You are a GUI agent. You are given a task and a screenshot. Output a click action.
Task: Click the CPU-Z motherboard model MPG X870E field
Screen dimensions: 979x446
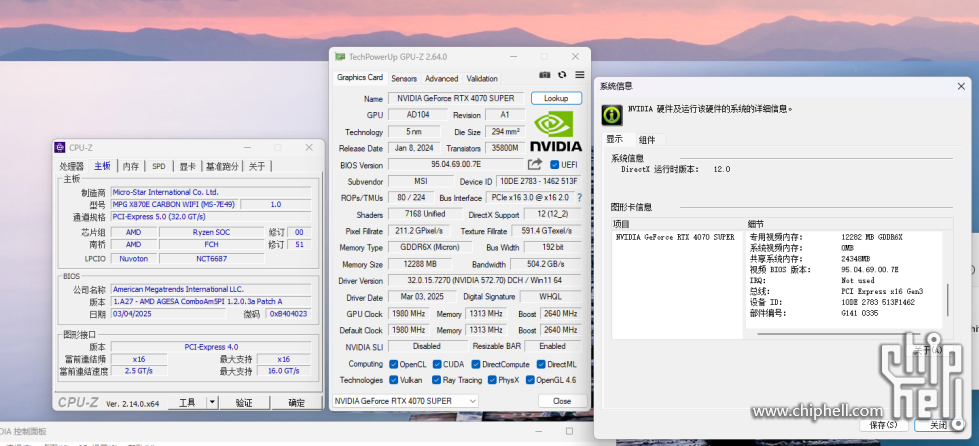[175, 204]
